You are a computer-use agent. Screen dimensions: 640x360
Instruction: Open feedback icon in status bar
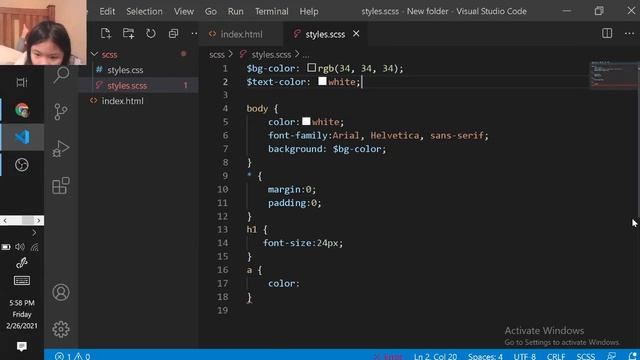[x=611, y=356]
